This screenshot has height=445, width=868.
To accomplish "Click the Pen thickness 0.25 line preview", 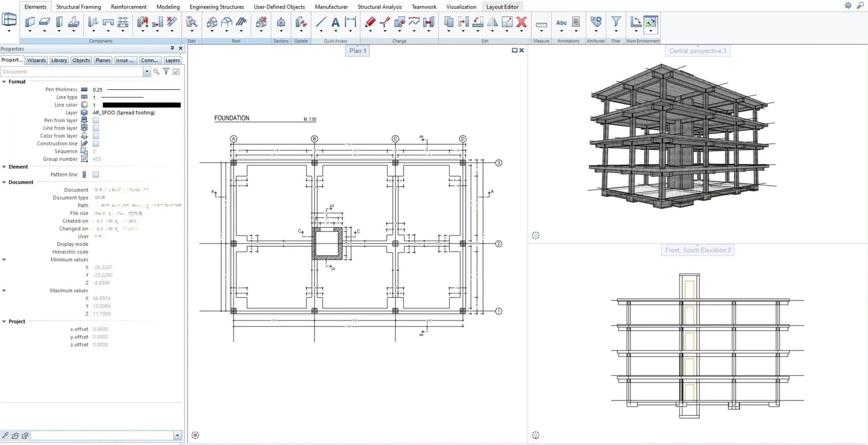I will pos(144,89).
